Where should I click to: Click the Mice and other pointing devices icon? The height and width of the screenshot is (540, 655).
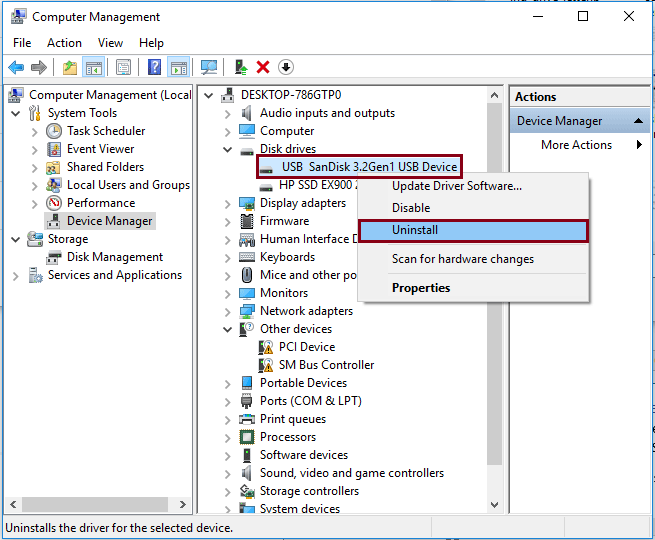click(x=247, y=275)
